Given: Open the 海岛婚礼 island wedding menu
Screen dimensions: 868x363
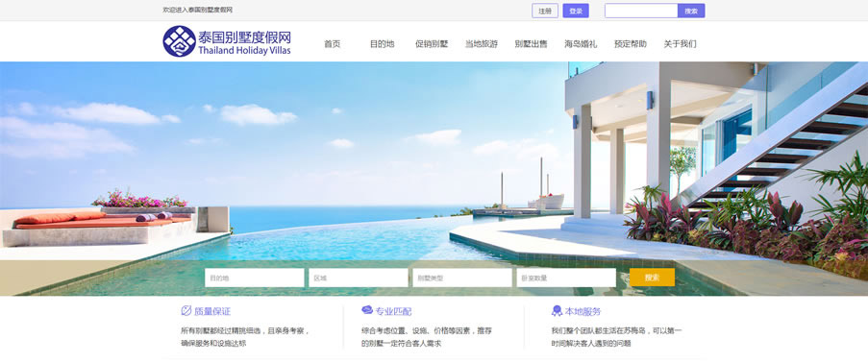Looking at the screenshot, I should coord(581,44).
